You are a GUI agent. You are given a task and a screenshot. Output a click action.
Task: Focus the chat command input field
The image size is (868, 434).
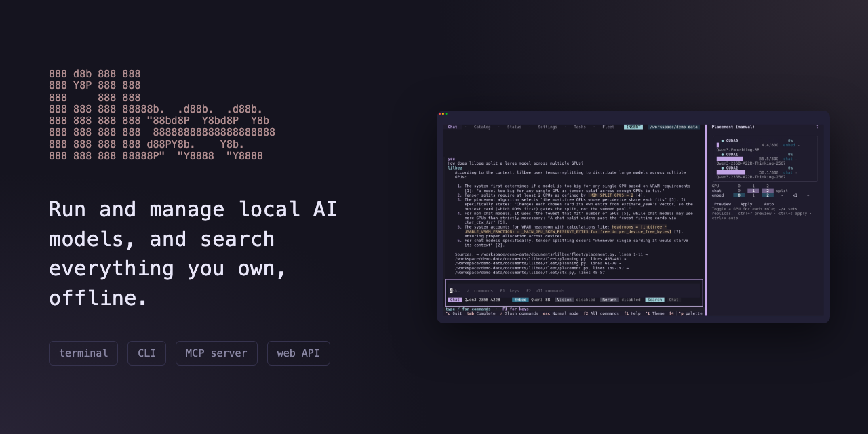(x=574, y=290)
